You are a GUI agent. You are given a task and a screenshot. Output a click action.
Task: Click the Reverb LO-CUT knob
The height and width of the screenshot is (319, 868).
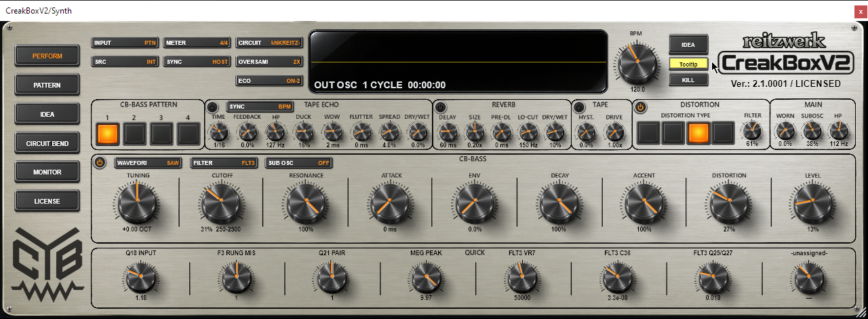tap(528, 131)
